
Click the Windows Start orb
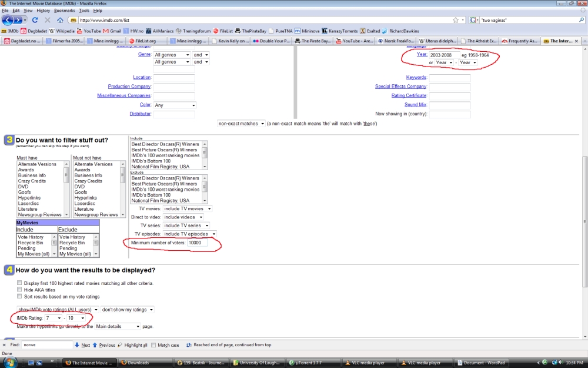point(9,363)
